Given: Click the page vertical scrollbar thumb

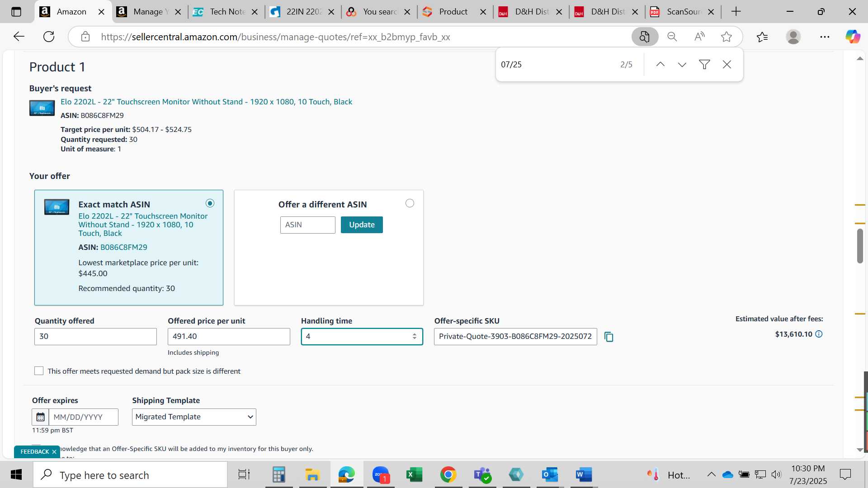Looking at the screenshot, I should (860, 246).
